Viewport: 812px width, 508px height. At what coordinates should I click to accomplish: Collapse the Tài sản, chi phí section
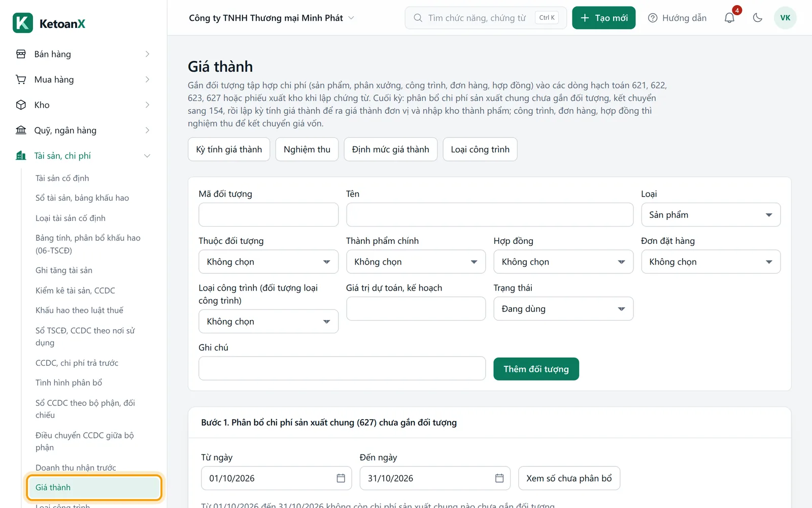pos(147,155)
